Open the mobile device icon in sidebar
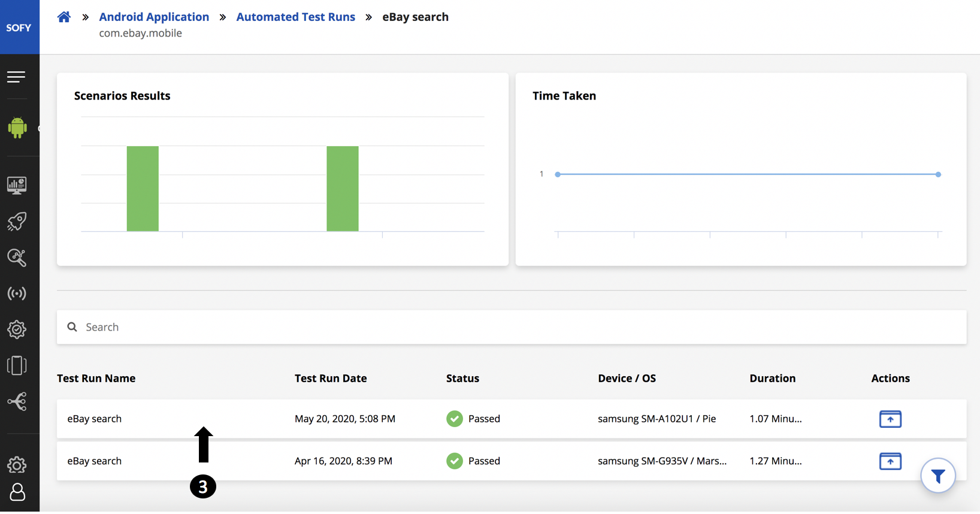Viewport: 980px width, 514px height. [x=17, y=365]
